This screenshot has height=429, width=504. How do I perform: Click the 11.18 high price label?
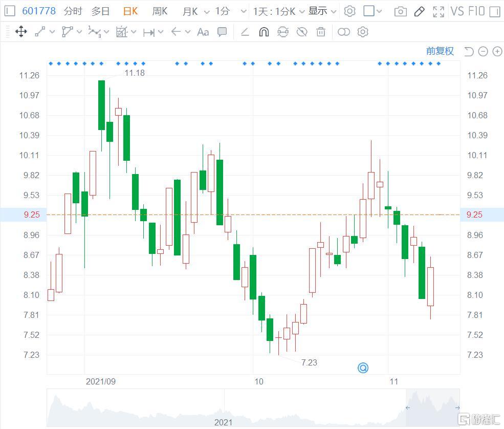tap(135, 73)
